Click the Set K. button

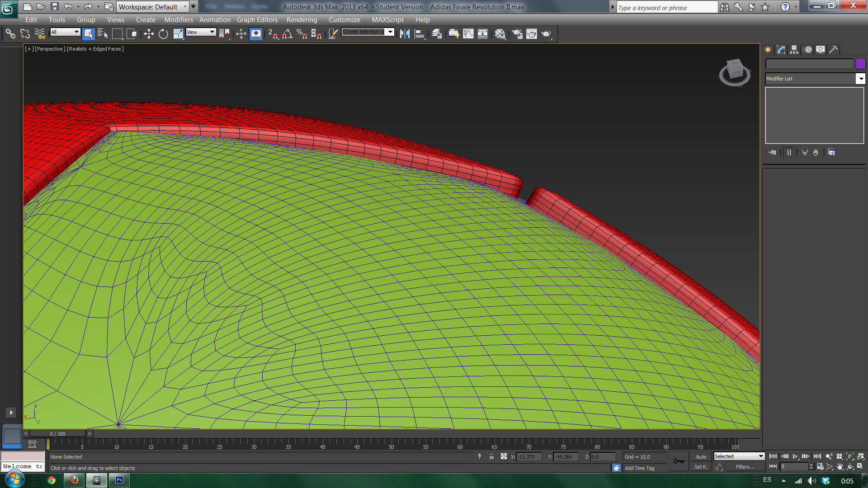(x=701, y=467)
